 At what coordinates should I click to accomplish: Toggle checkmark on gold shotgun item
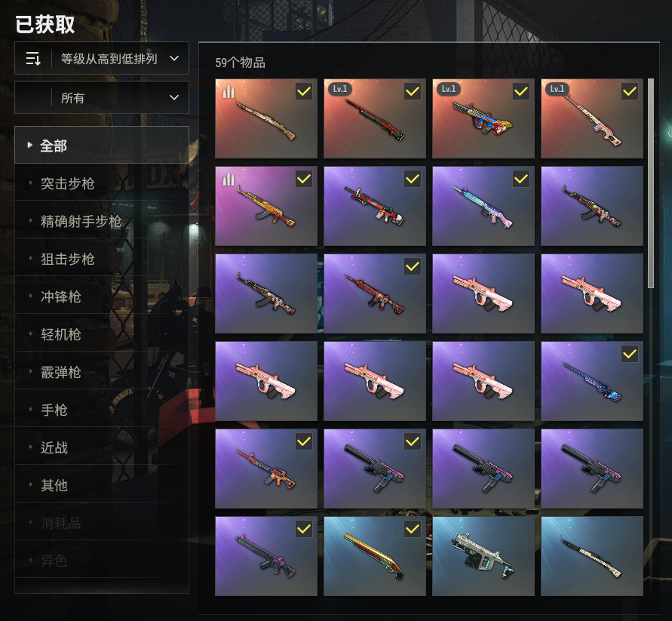(413, 529)
